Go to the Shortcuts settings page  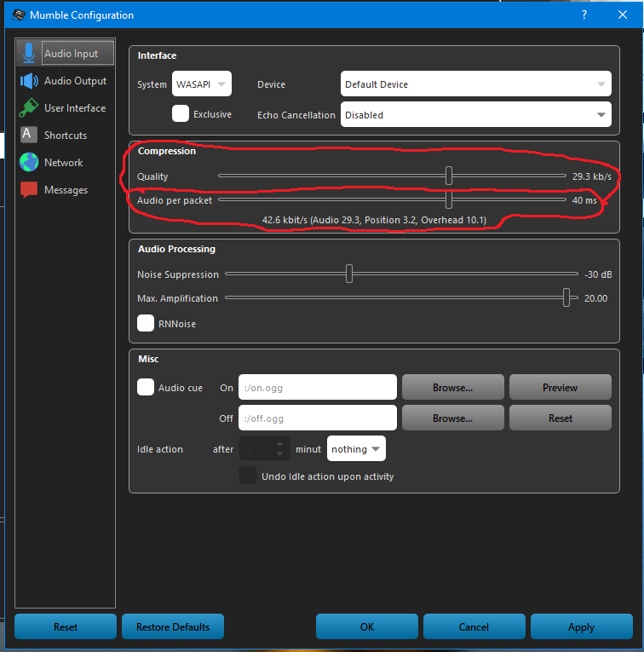coord(66,136)
